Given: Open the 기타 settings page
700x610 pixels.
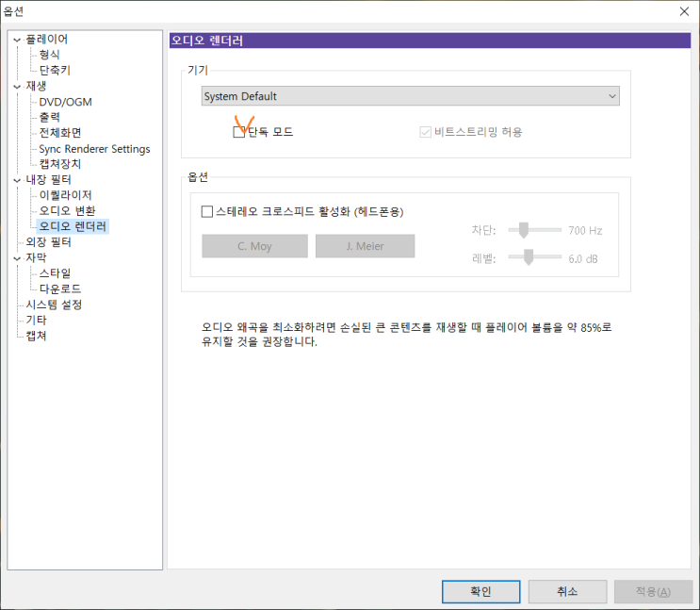Looking at the screenshot, I should [36, 321].
